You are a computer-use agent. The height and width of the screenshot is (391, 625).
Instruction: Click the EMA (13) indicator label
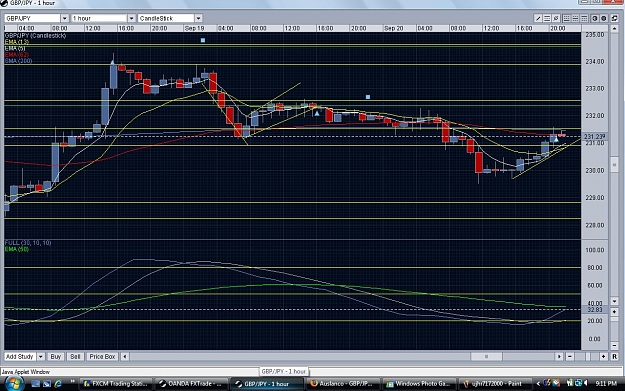tap(17, 42)
